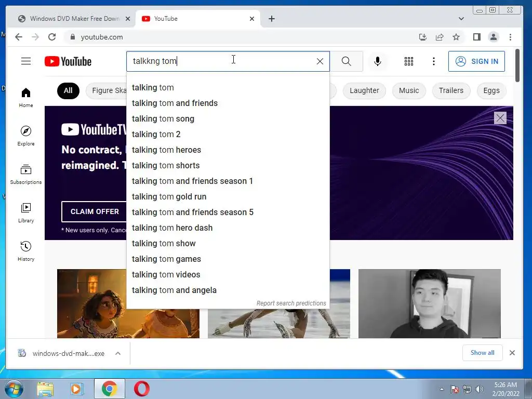Viewport: 532px width, 399px height.
Task: Select the Eggs filter chip
Action: coord(491,90)
